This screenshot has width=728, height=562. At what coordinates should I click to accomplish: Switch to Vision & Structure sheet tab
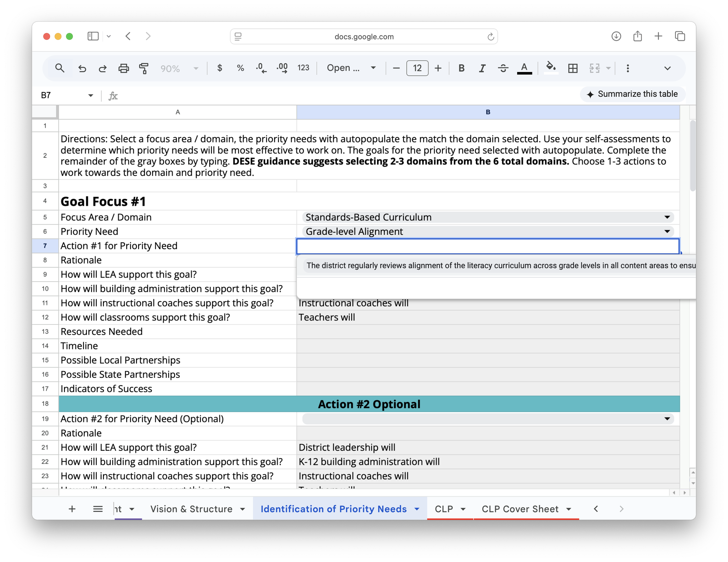(x=191, y=509)
